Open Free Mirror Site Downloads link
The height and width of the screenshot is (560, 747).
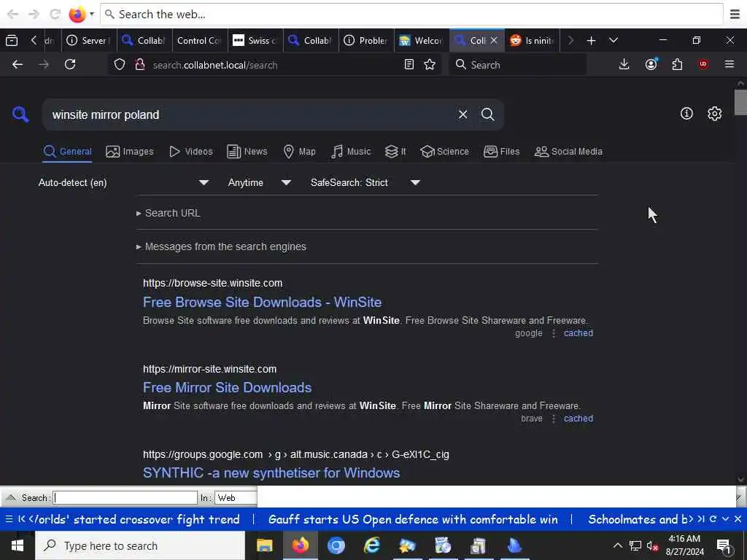228,387
